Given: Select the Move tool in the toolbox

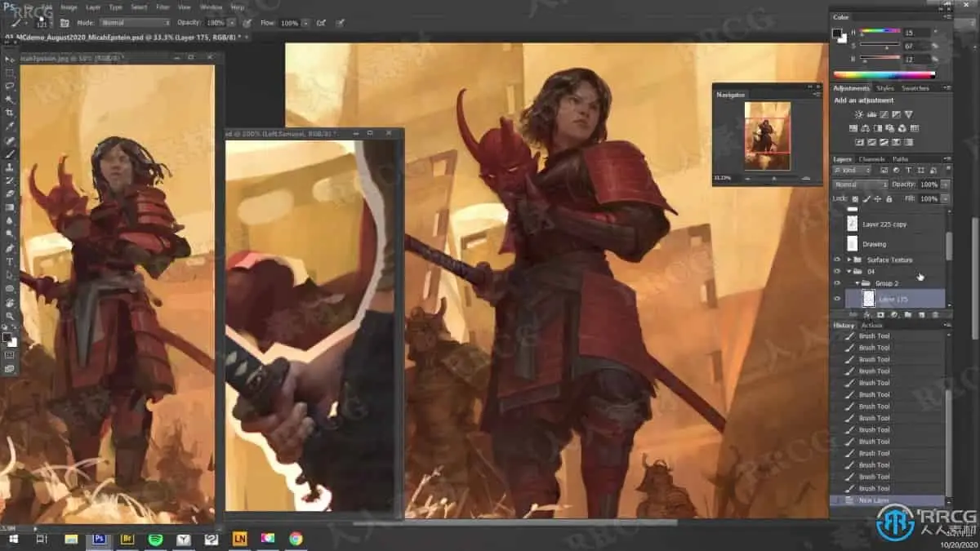Looking at the screenshot, I should (x=10, y=59).
